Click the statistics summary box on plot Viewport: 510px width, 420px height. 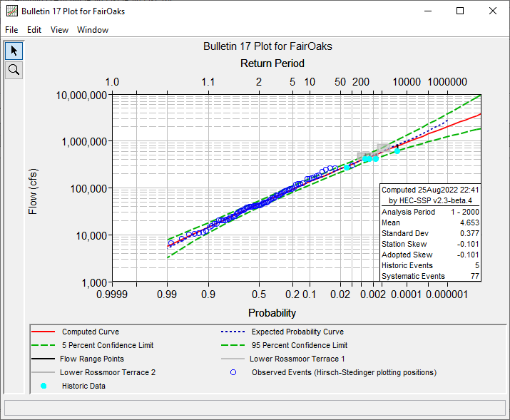tap(430, 232)
